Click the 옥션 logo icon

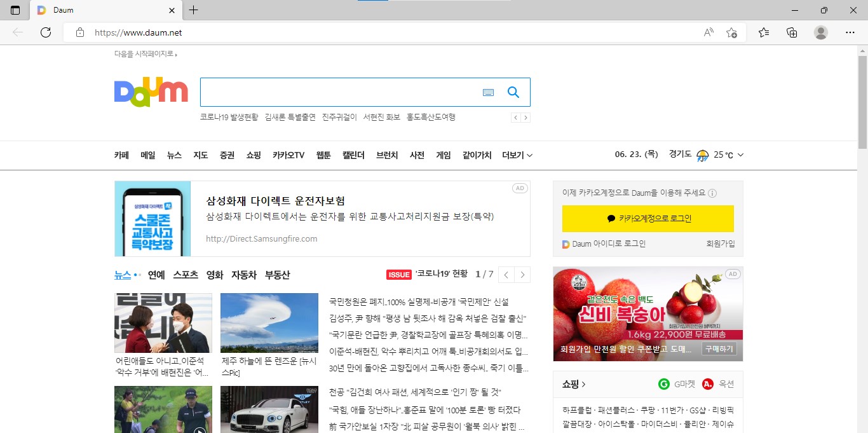[x=709, y=384]
